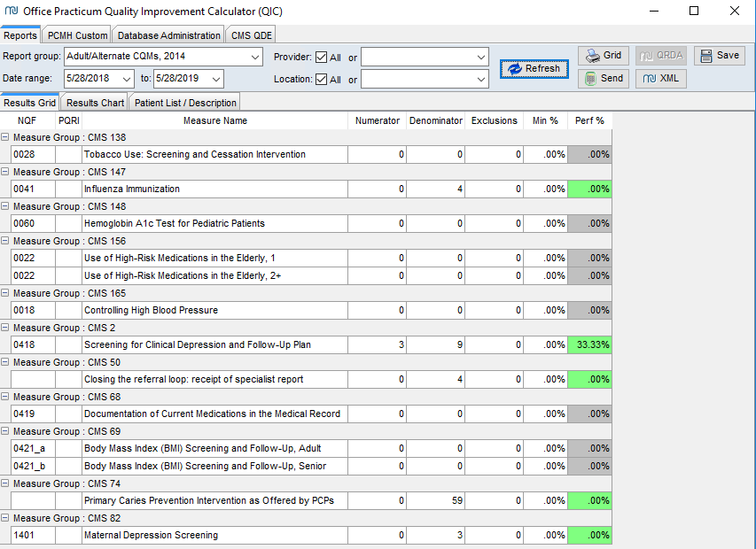Select Screening for Clinical Depression and Follow-Up Plan
The height and width of the screenshot is (549, 756).
pos(311,344)
